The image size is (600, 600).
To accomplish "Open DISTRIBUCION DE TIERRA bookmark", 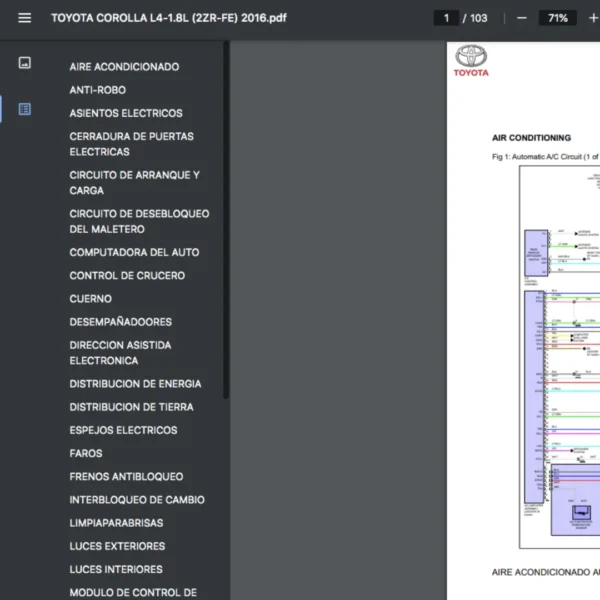I will click(x=131, y=407).
